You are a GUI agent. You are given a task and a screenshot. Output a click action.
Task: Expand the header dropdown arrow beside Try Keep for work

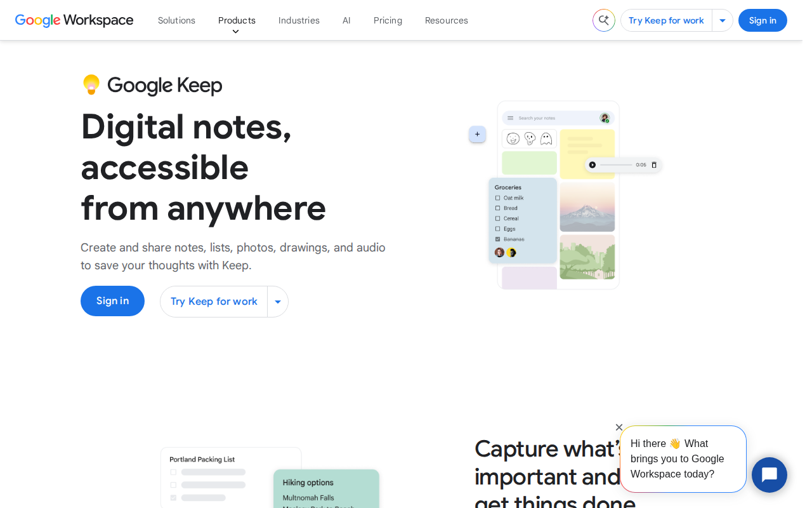pos(723,20)
